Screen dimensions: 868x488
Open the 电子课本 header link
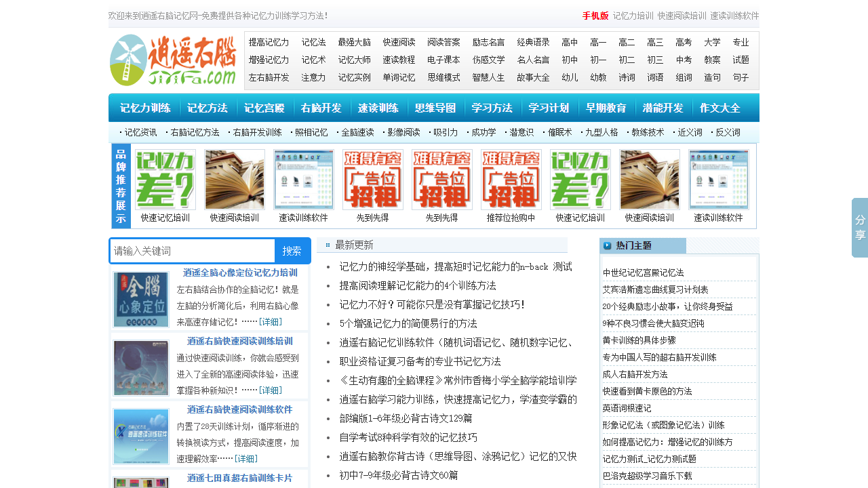444,60
